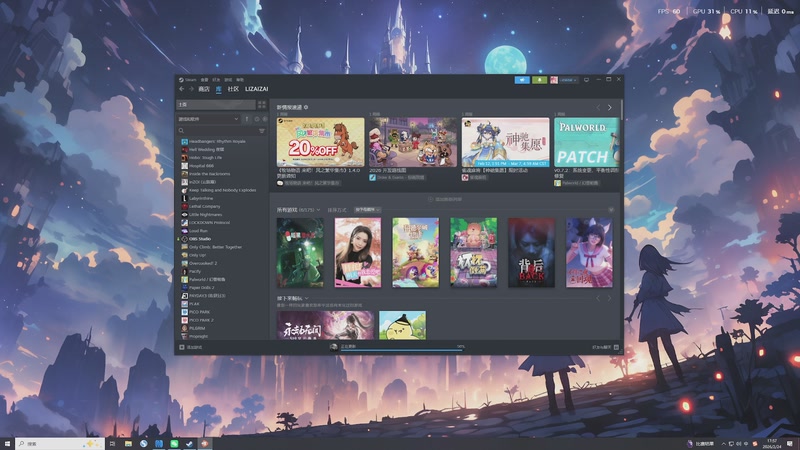
Task: Select Keep Talking and Nobody Explodes
Action: pyautogui.click(x=222, y=190)
